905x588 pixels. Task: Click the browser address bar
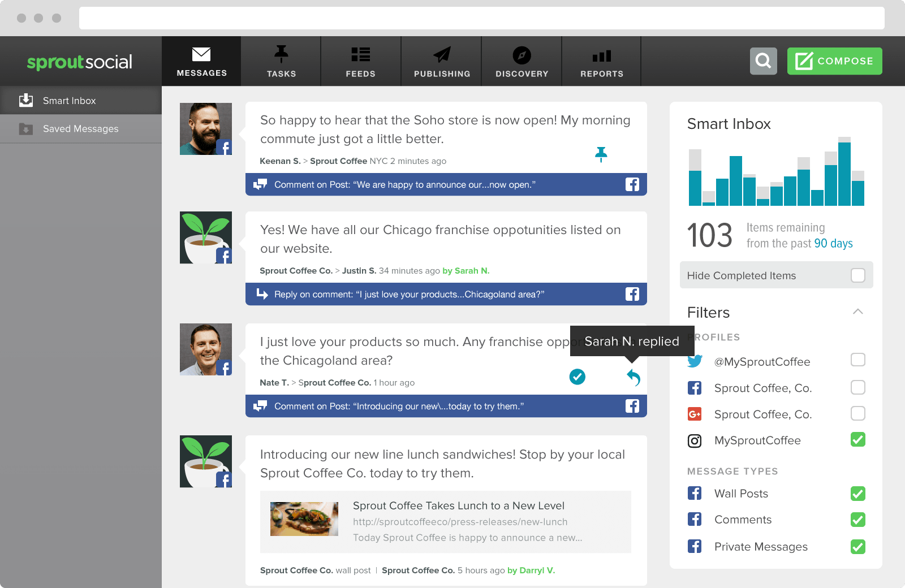[482, 18]
